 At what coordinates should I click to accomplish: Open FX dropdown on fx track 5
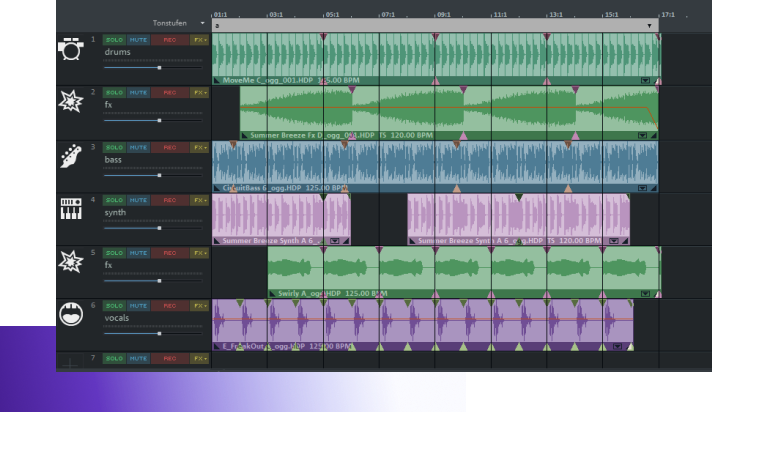199,253
